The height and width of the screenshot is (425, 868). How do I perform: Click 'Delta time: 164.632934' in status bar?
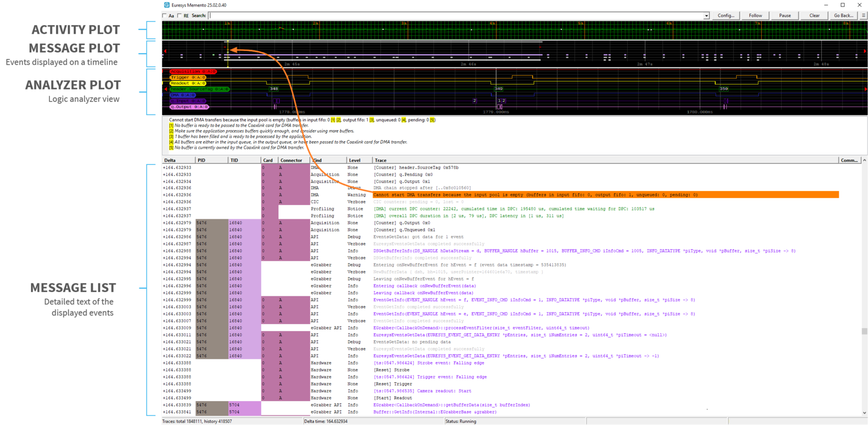pyautogui.click(x=325, y=421)
